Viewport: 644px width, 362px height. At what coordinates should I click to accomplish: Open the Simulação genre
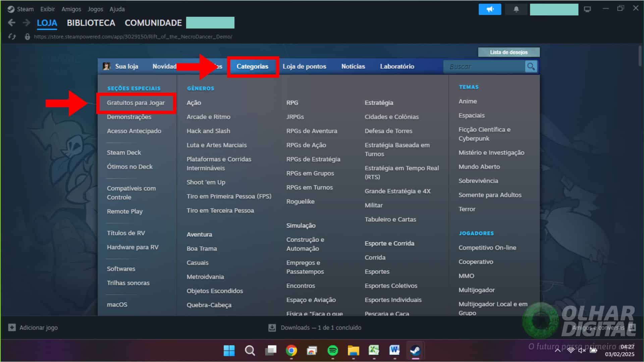[x=301, y=225]
